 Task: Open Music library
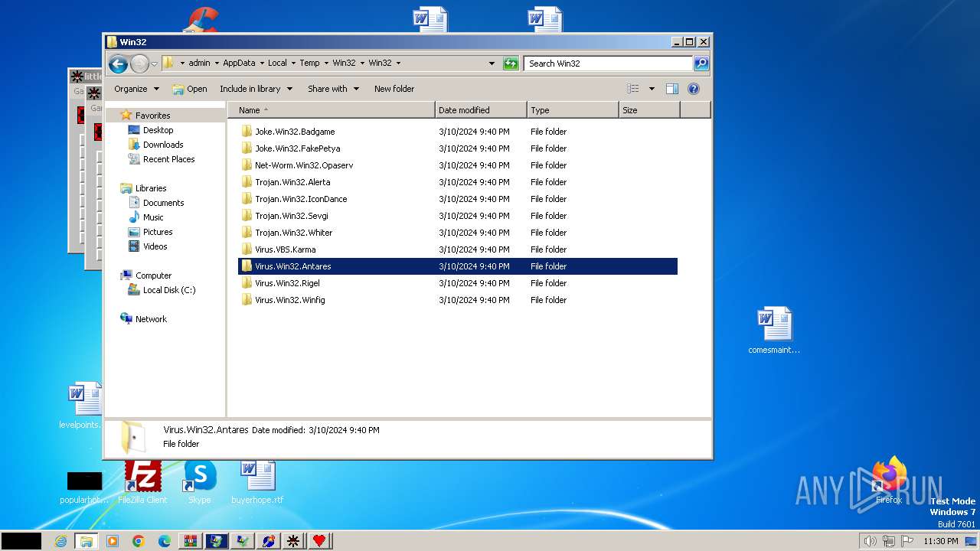[153, 217]
